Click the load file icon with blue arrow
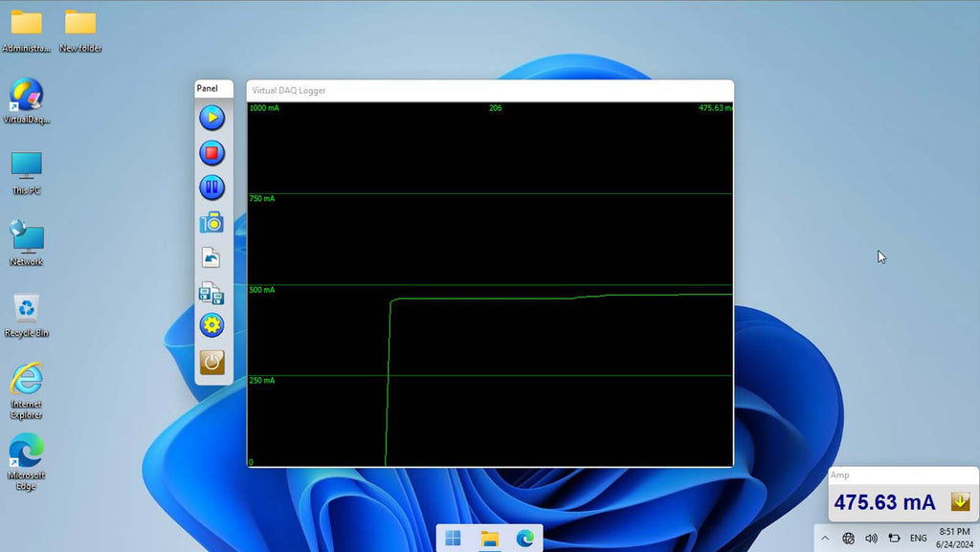980x552 pixels. 212,257
